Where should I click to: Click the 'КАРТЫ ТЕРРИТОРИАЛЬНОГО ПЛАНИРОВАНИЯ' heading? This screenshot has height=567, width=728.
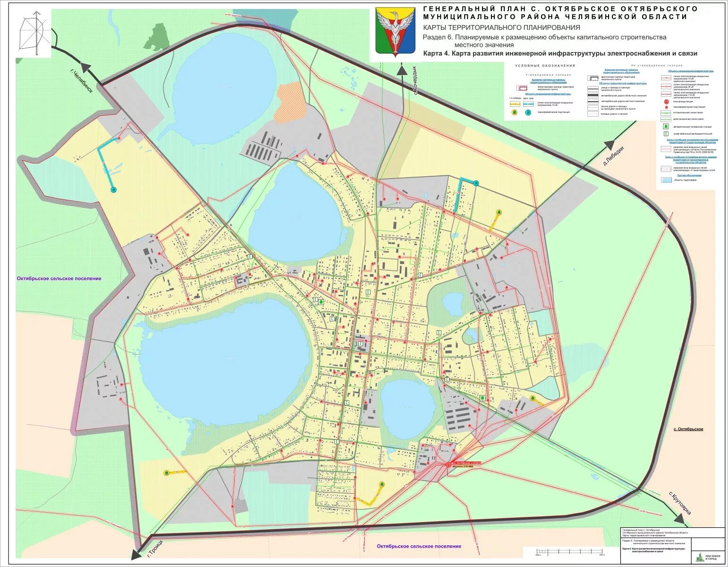(501, 27)
